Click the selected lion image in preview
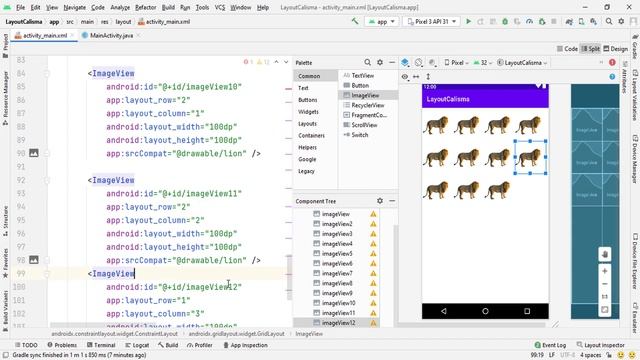 pyautogui.click(x=530, y=157)
